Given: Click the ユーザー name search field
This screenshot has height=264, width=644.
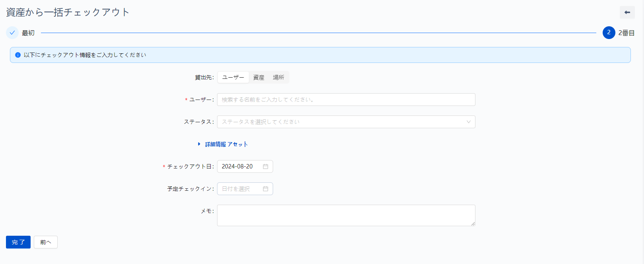Looking at the screenshot, I should click(346, 100).
